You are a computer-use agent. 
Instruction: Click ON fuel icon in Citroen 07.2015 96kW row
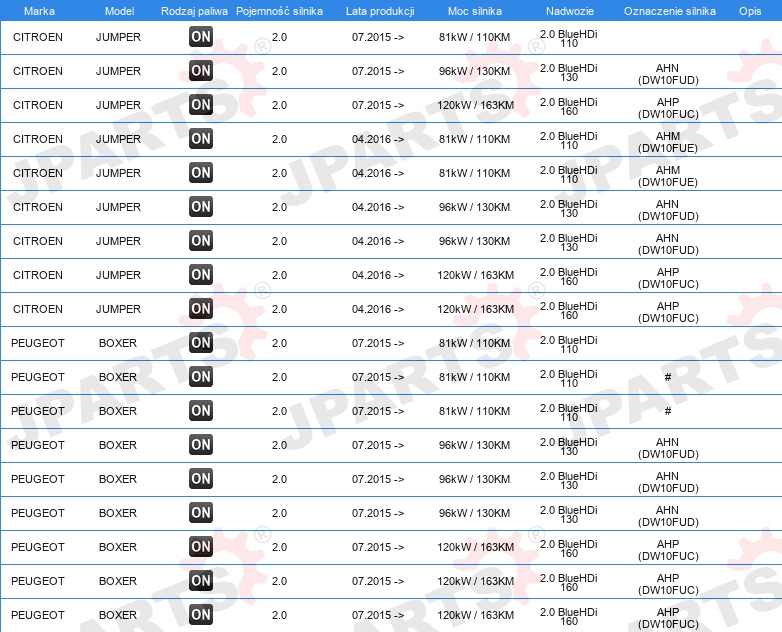pos(201,71)
